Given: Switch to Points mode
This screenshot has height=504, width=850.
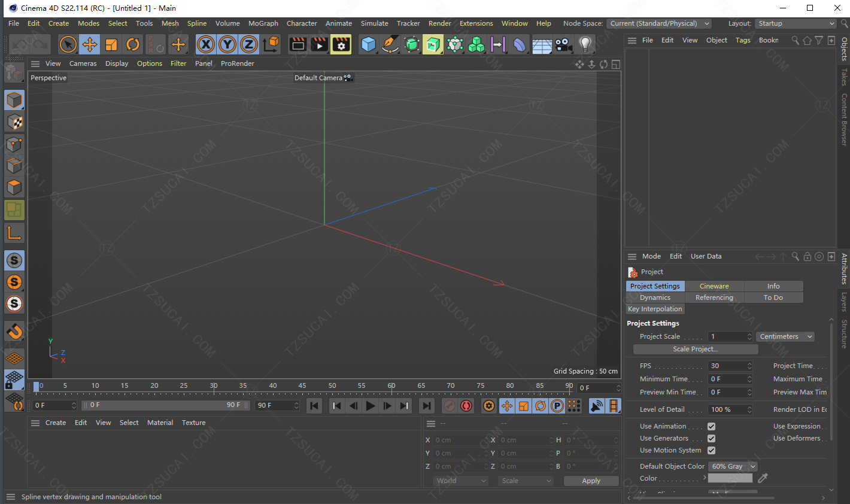Looking at the screenshot, I should 14,144.
